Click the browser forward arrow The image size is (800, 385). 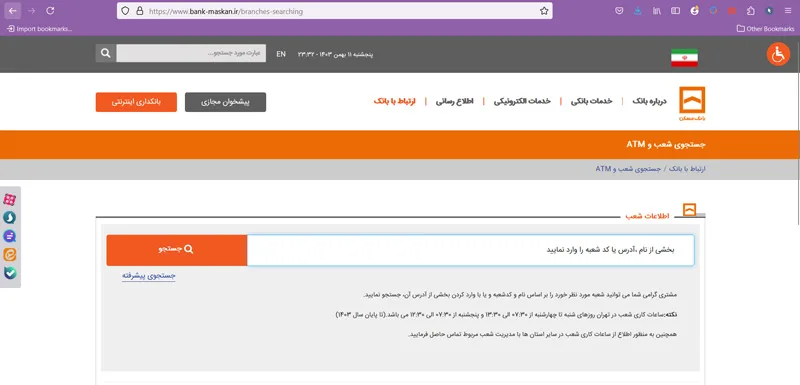click(32, 11)
